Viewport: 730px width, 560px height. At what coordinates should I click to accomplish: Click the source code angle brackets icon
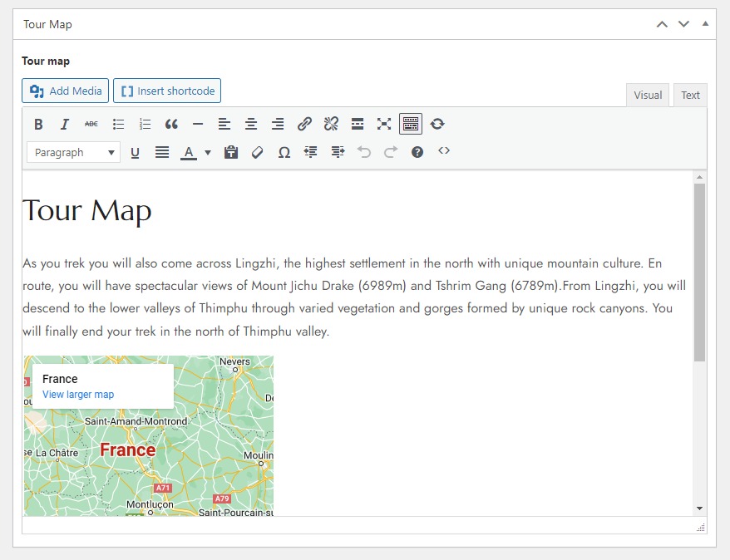click(444, 150)
